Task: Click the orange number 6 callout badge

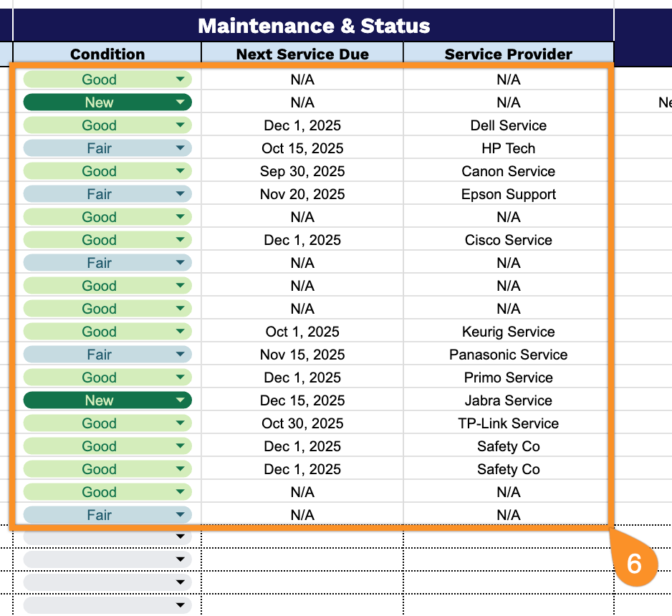Action: point(634,564)
